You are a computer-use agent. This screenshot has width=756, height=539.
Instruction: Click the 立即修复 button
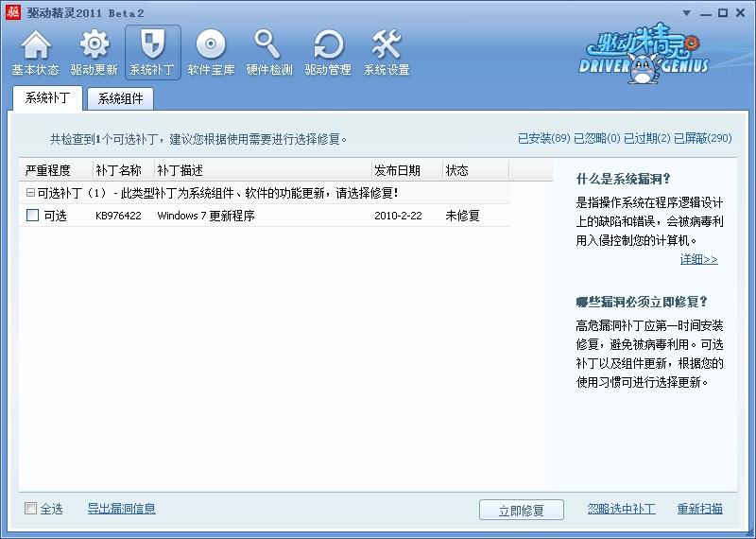[x=522, y=510]
